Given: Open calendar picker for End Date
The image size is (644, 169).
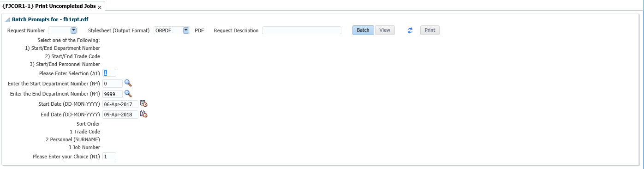Looking at the screenshot, I should 143,114.
